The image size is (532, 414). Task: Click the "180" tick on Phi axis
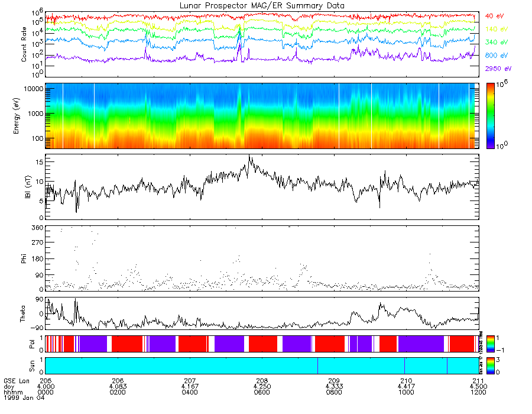click(38, 259)
